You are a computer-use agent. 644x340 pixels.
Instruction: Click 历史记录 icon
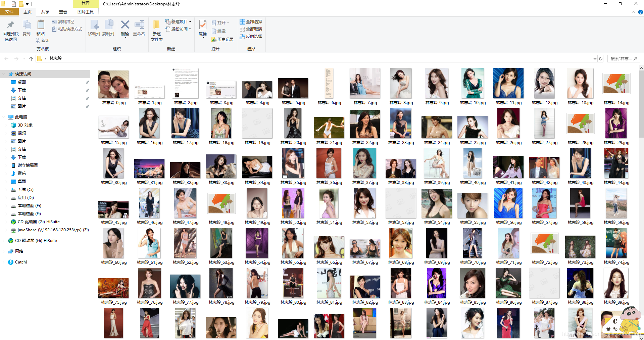[x=214, y=40]
